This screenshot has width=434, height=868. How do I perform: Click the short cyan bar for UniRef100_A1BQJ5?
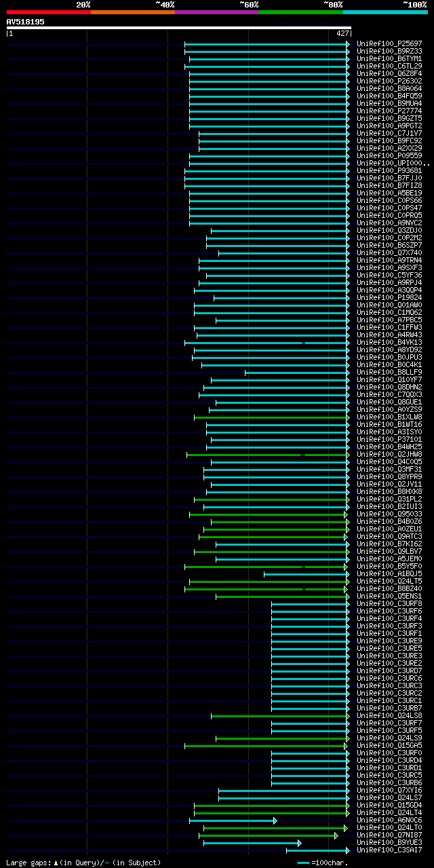pyautogui.click(x=307, y=574)
